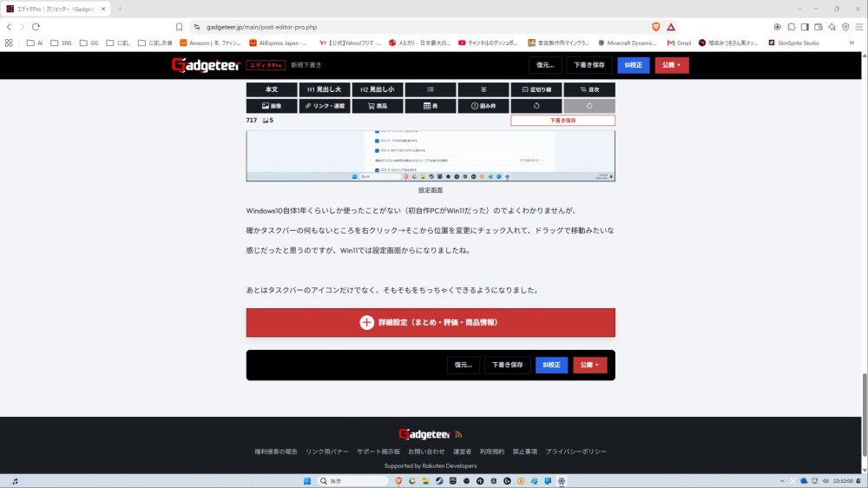Screen dimensions: 868x488
Task: Click the bottom 復元... button
Action: (x=464, y=365)
